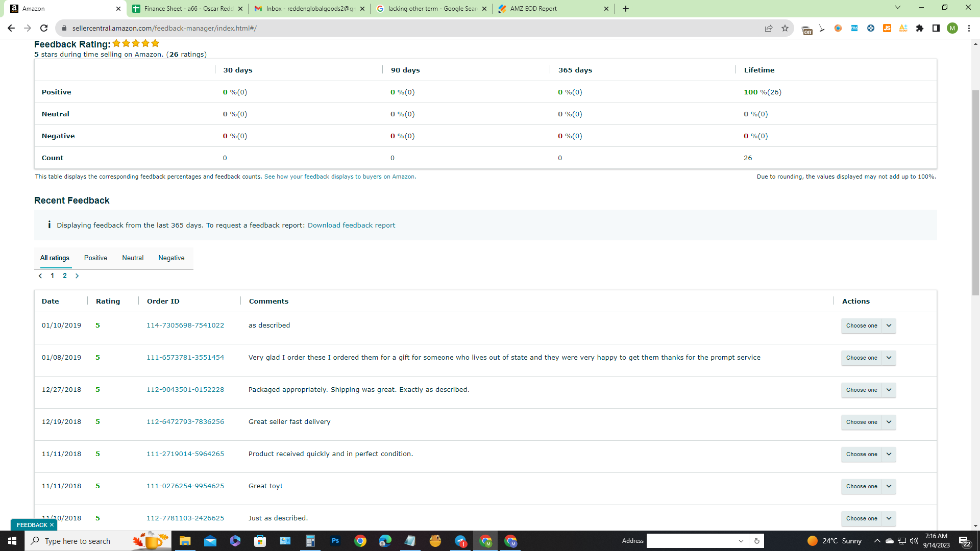Open Calculator from taskbar
Image resolution: width=980 pixels, height=551 pixels.
(x=310, y=541)
